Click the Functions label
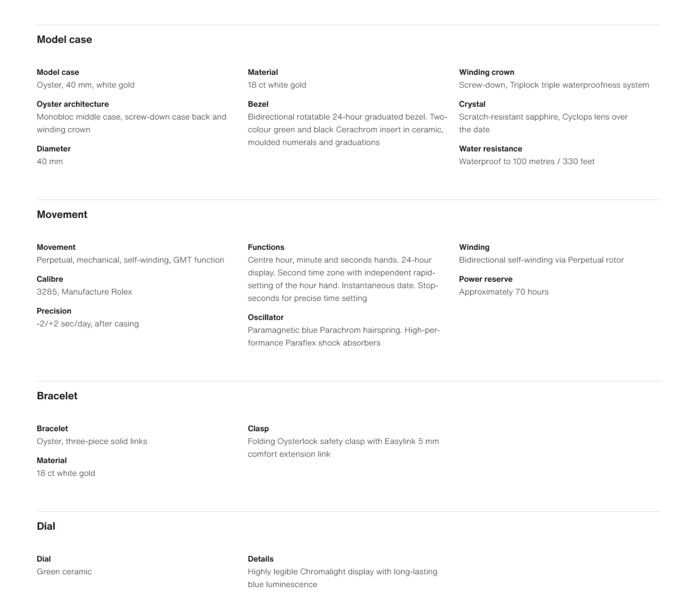Screen dimensions: 700x613 [x=266, y=247]
